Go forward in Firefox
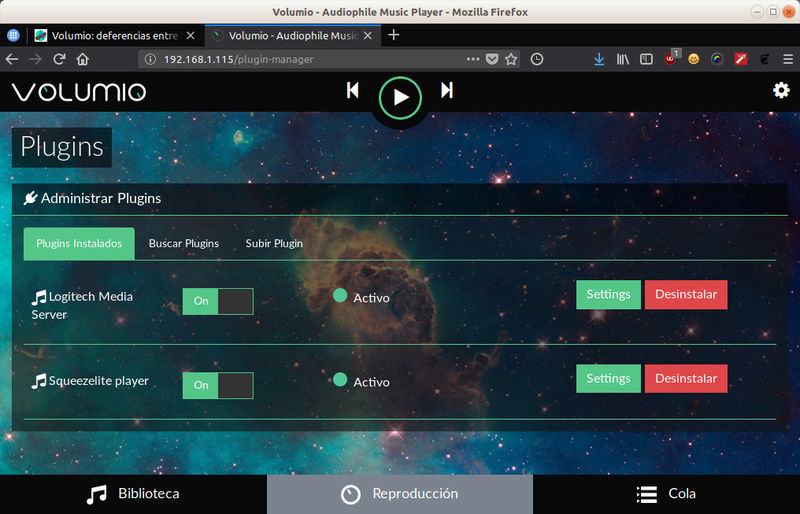Image resolution: width=800 pixels, height=514 pixels. point(35,59)
